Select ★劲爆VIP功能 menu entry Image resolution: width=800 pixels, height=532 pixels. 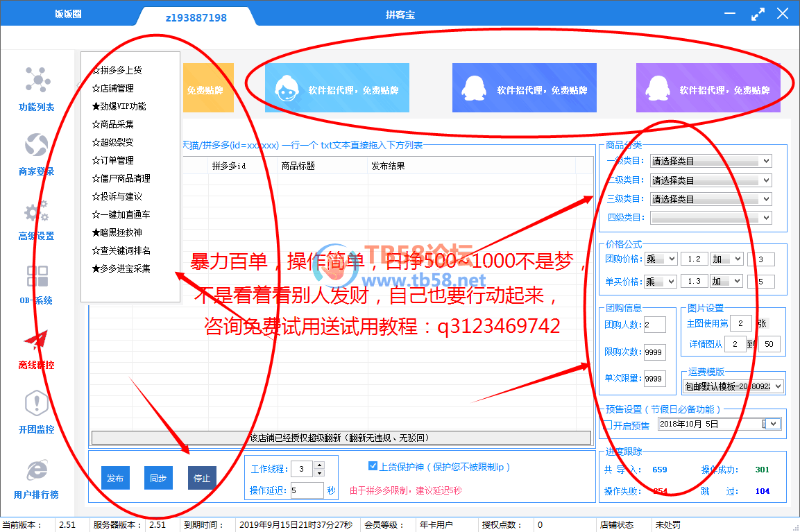(119, 106)
